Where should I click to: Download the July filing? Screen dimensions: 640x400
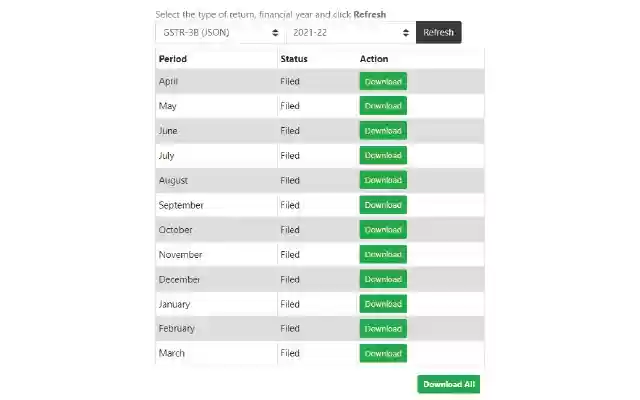383,156
